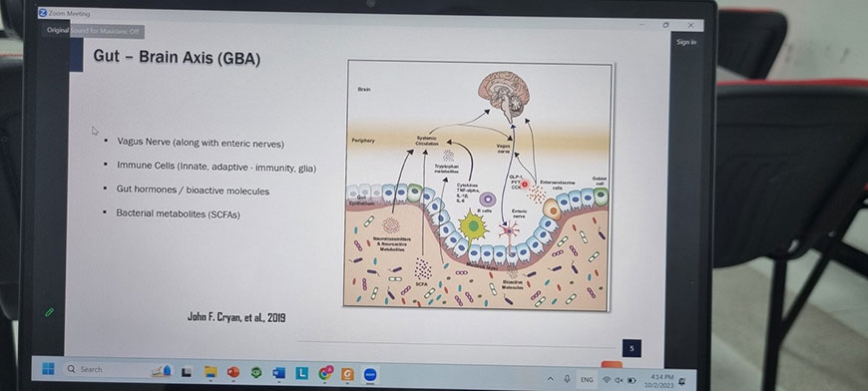Image resolution: width=868 pixels, height=391 pixels.
Task: Expand the hidden system tray icons
Action: pos(551,379)
